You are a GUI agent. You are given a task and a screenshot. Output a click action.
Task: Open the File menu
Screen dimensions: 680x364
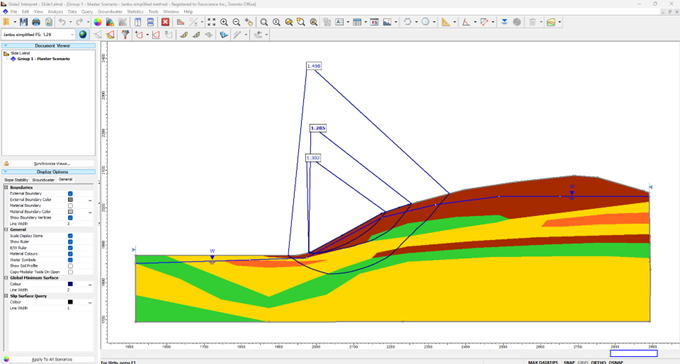13,12
